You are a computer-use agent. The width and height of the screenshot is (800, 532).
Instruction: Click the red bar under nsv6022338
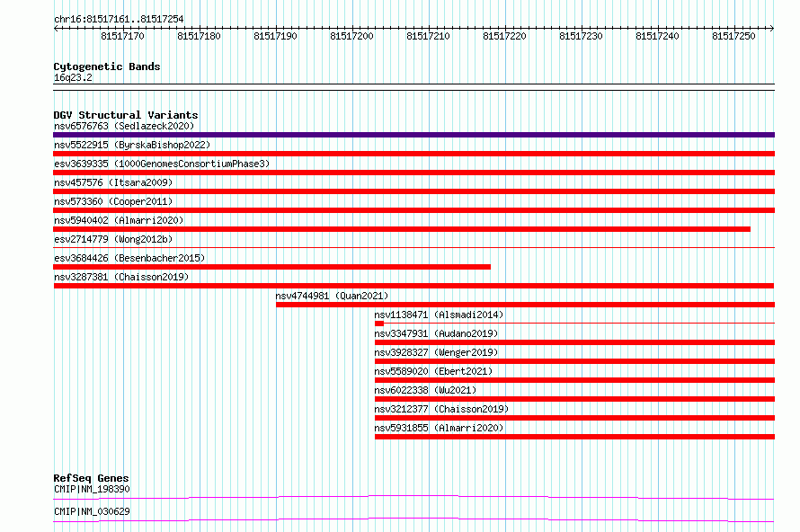click(574, 399)
